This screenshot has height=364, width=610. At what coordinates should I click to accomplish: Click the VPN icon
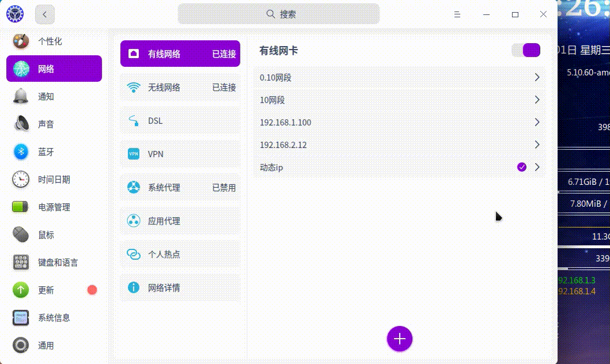[x=134, y=154]
